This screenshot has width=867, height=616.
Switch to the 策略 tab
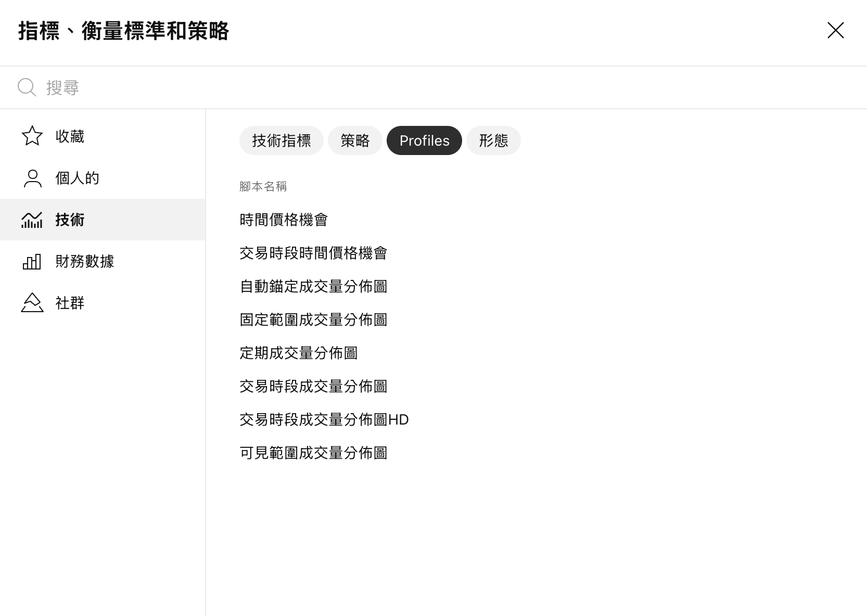(x=355, y=140)
